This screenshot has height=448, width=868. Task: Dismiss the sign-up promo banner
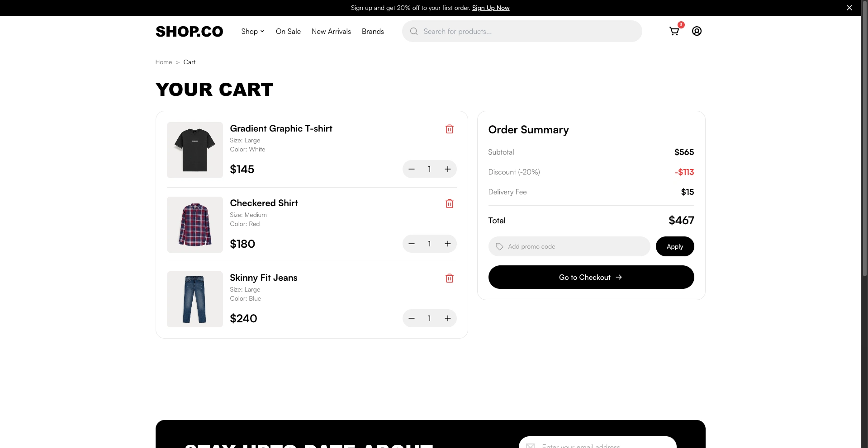tap(849, 8)
